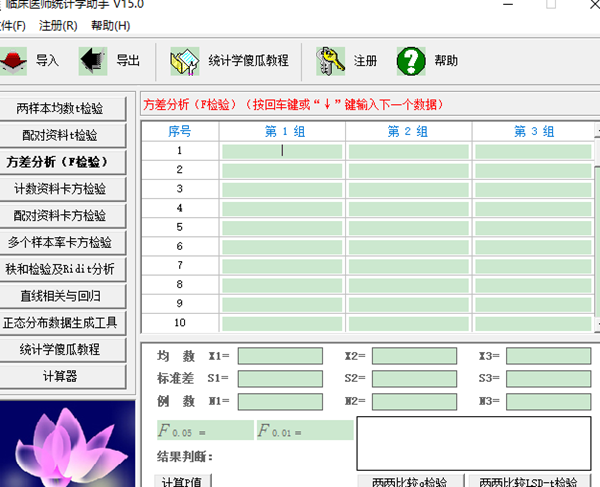Screen dimensions: 600x487
Task: Open 秩和检验及Ridit分析 in sidebar
Action: pos(62,269)
